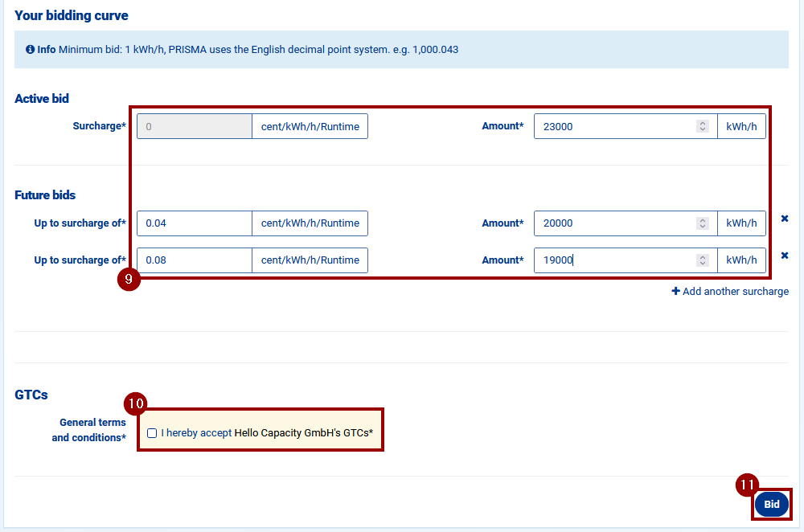Click the spinner arrows on the 19000 amount
This screenshot has width=804, height=532.
click(702, 260)
